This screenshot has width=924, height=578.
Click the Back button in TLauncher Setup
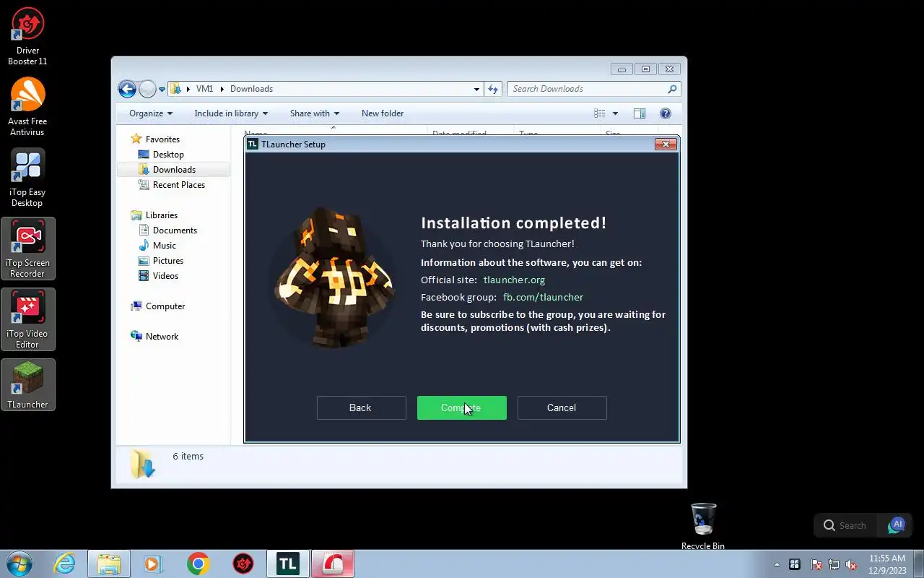pos(361,407)
